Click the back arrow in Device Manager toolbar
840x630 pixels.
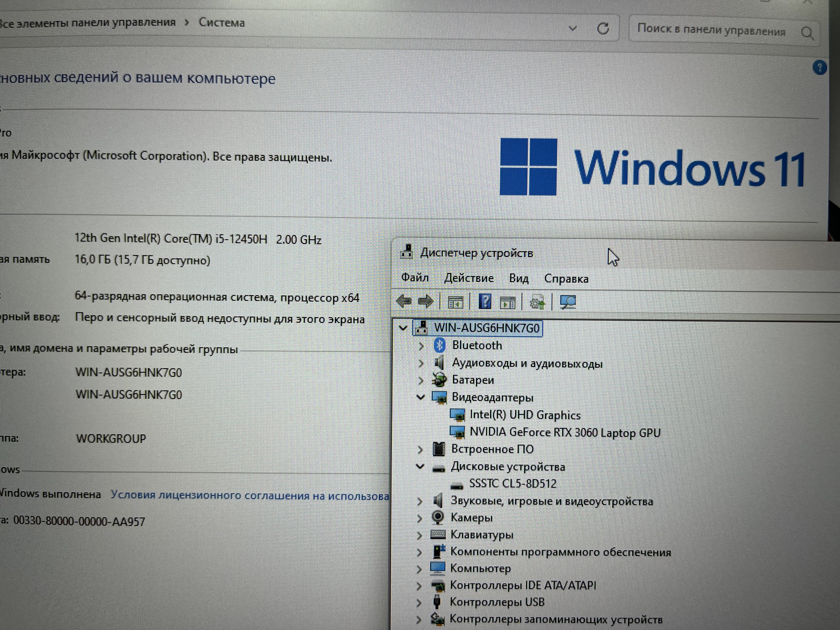[404, 301]
